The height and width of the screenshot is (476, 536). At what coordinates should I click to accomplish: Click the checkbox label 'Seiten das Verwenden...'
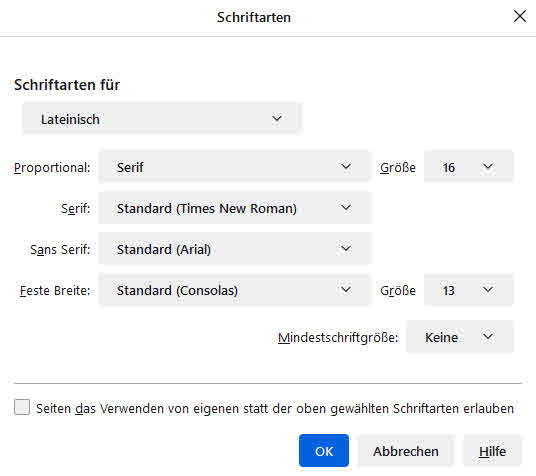pos(275,408)
